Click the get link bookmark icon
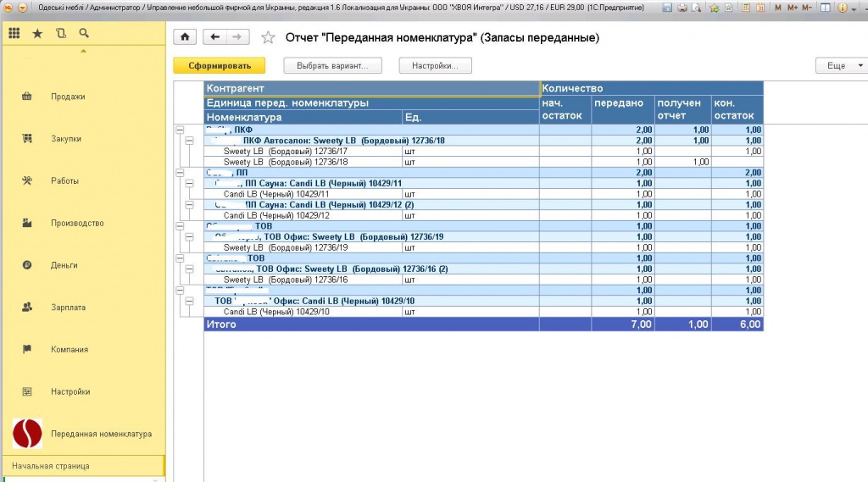This screenshot has height=482, width=868. tap(728, 8)
